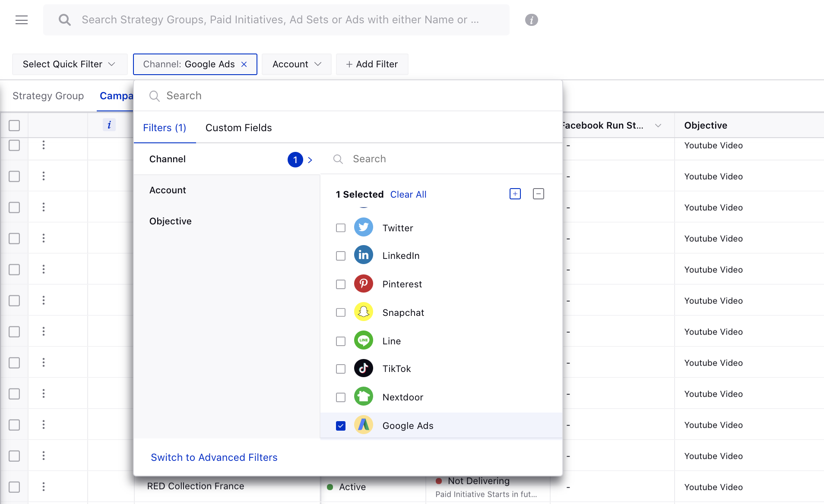Click the TikTok channel icon
Image resolution: width=824 pixels, height=504 pixels.
point(364,368)
